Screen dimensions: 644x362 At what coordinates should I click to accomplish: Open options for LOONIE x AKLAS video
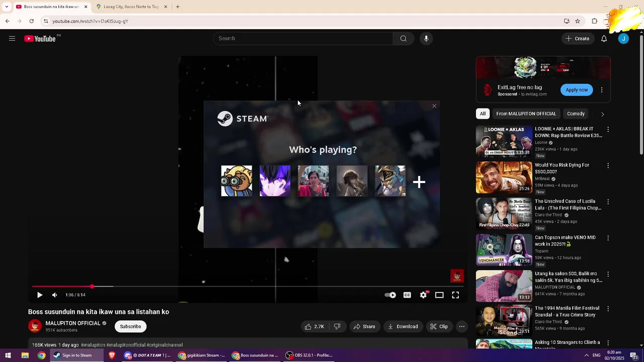point(608,130)
